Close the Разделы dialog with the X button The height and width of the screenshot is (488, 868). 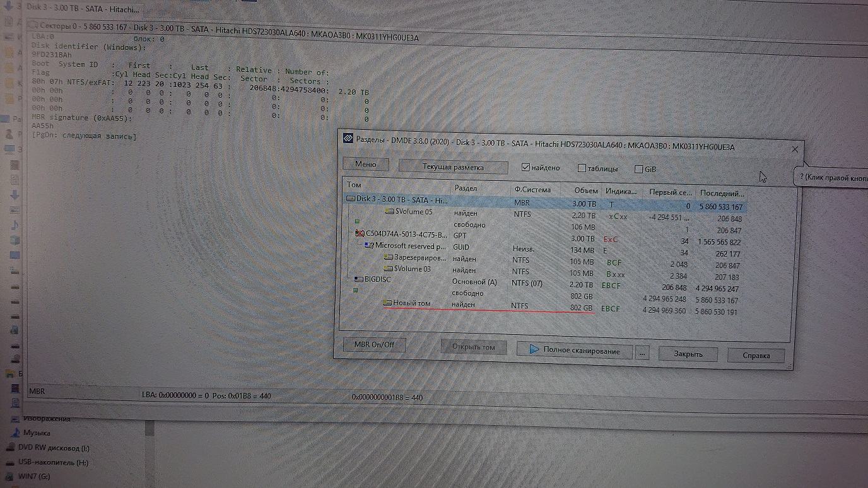(794, 149)
